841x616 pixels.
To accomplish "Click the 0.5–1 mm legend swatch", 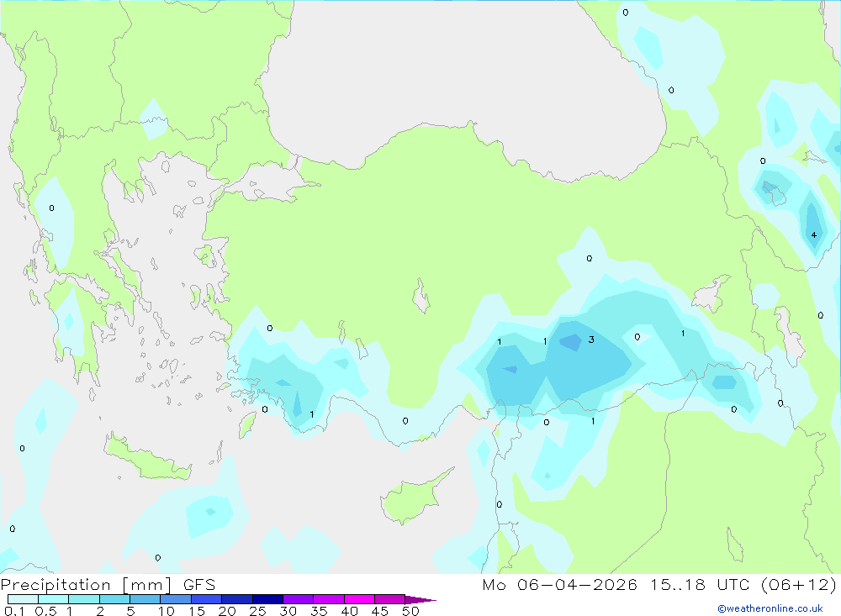I will (x=53, y=599).
